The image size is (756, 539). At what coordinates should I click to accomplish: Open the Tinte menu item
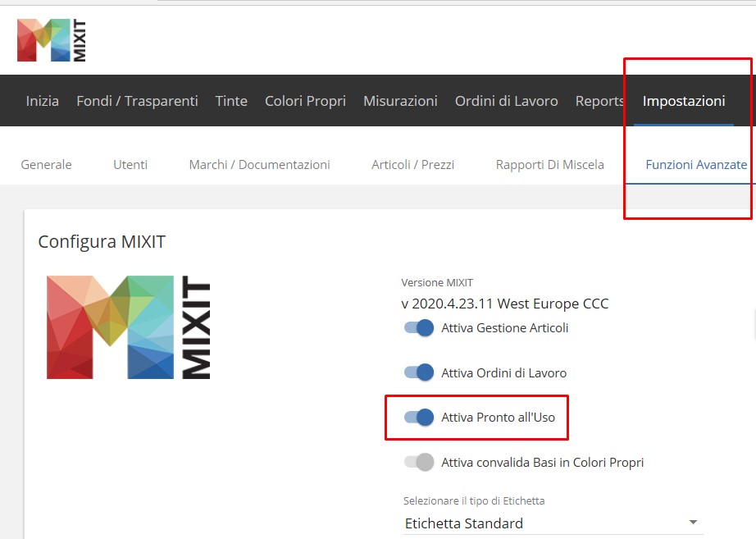pos(231,101)
